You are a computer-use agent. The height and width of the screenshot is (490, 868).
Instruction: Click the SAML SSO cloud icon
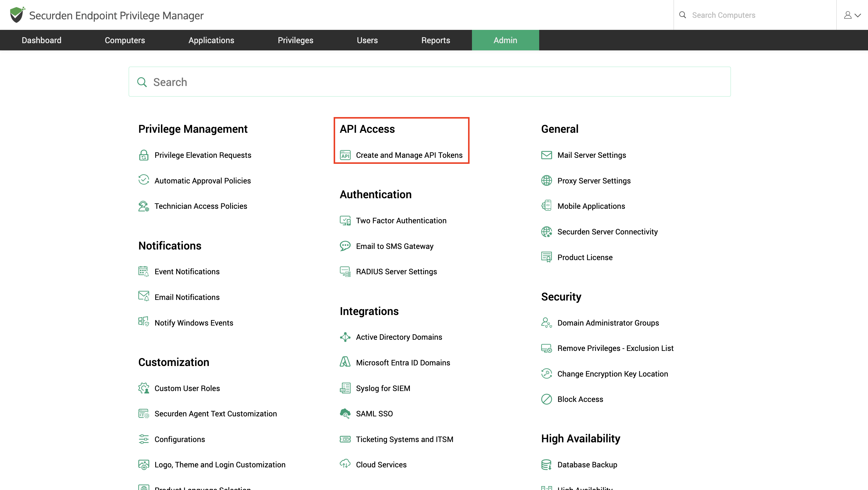tap(345, 414)
